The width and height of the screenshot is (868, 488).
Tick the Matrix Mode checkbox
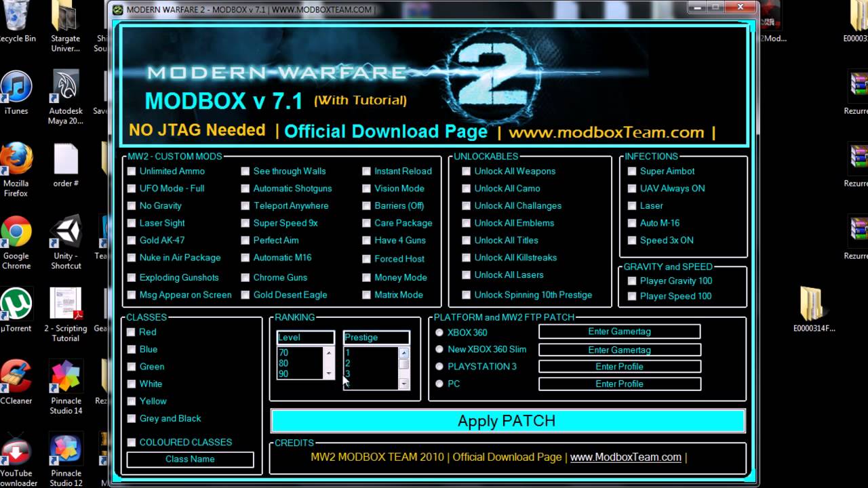pyautogui.click(x=366, y=295)
